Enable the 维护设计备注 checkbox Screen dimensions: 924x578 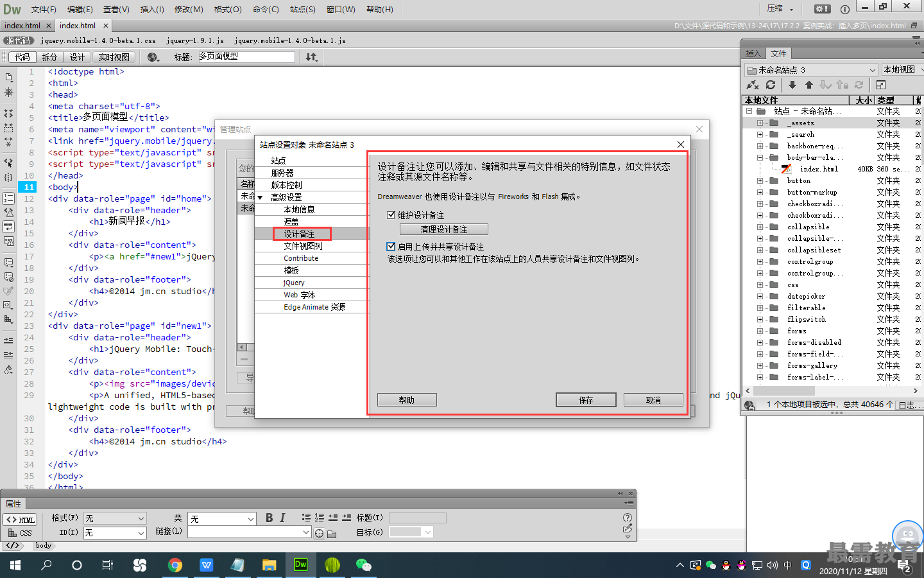tap(391, 215)
